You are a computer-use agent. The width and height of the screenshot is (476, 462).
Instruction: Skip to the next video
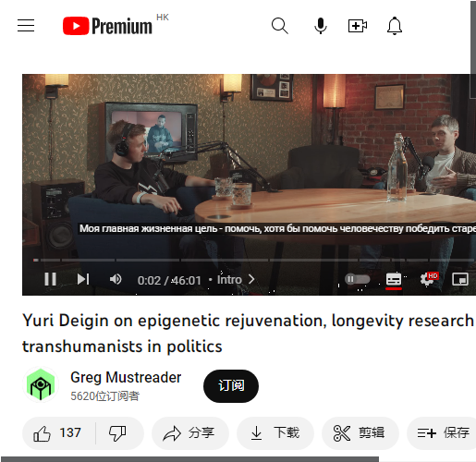(x=83, y=279)
